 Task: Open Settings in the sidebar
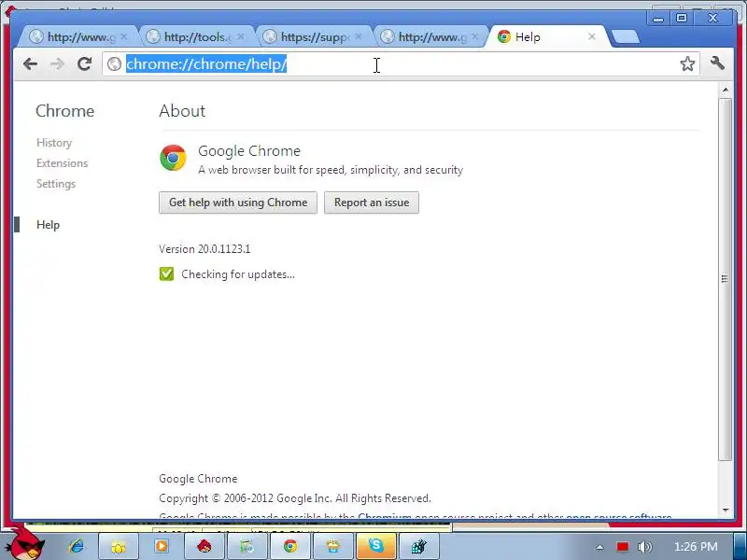pyautogui.click(x=56, y=184)
